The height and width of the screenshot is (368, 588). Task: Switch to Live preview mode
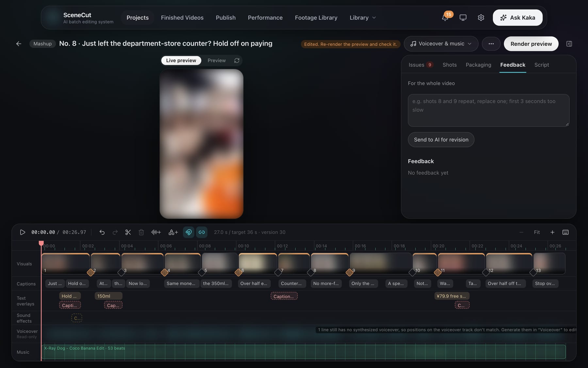point(181,61)
